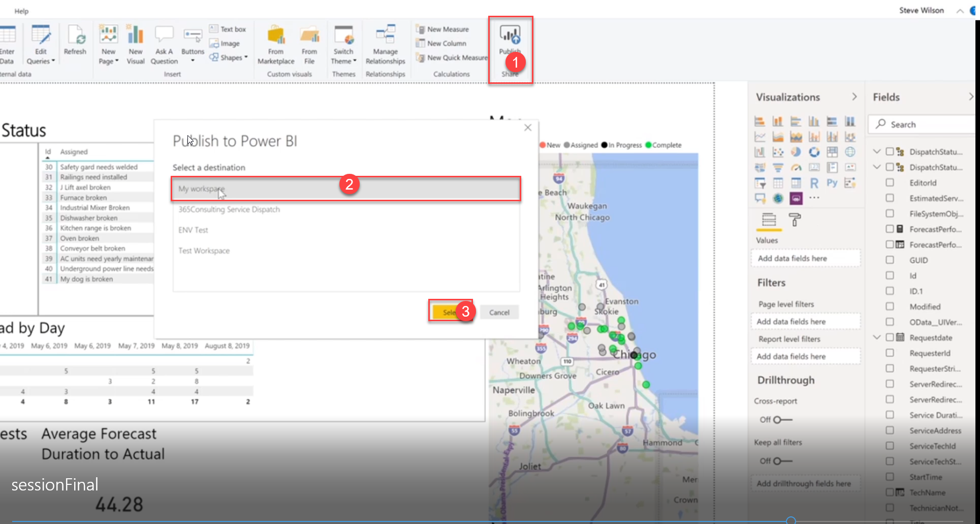The image size is (980, 524).
Task: Open the Shapes dropdown
Action: point(229,58)
